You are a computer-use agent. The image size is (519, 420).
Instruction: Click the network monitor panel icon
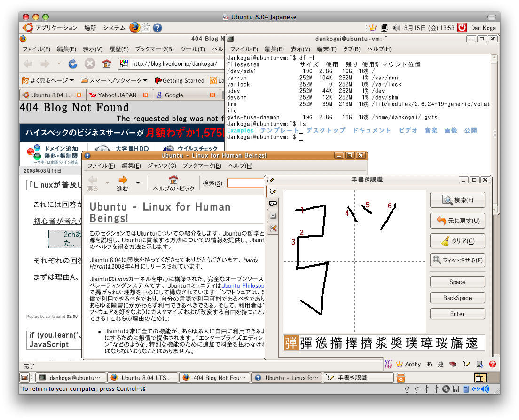pos(384,28)
